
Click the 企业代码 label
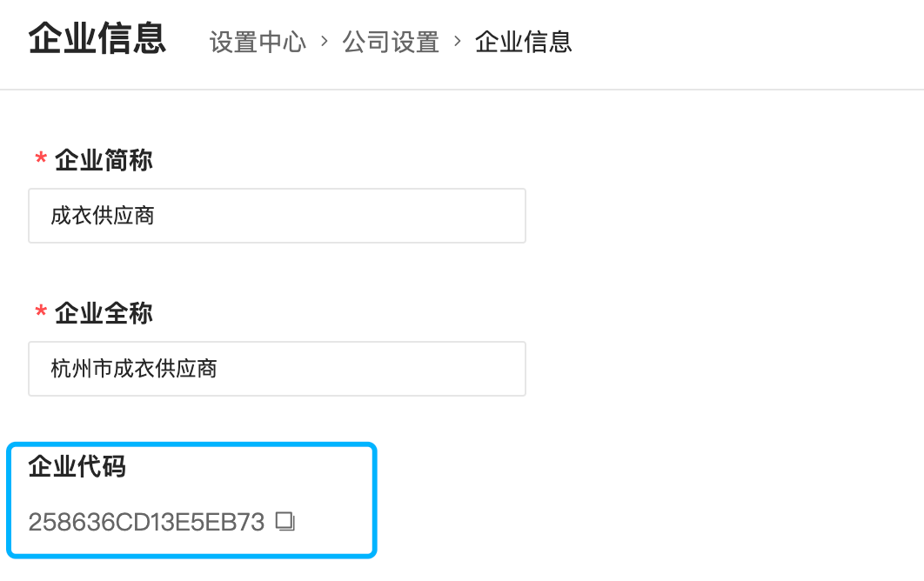(77, 467)
